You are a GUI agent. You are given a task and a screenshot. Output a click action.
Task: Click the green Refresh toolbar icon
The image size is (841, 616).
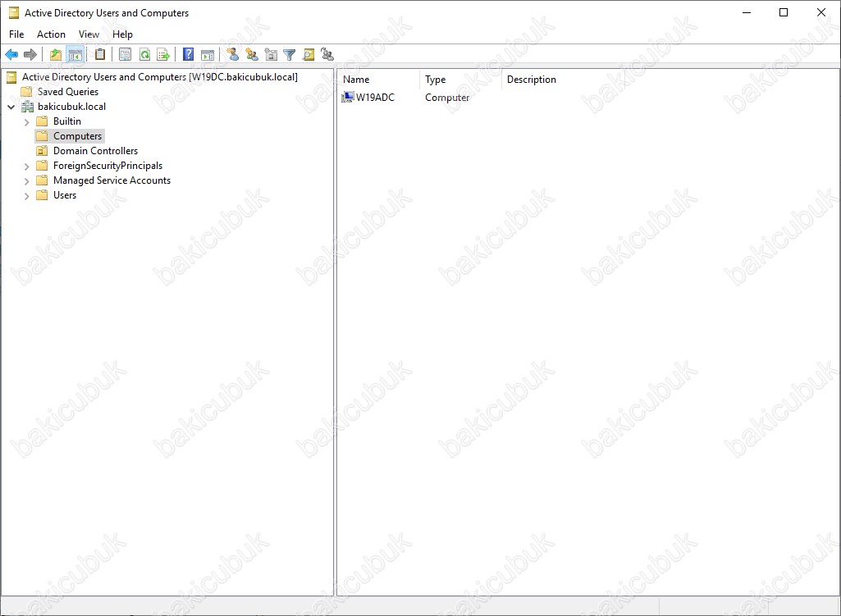(144, 54)
